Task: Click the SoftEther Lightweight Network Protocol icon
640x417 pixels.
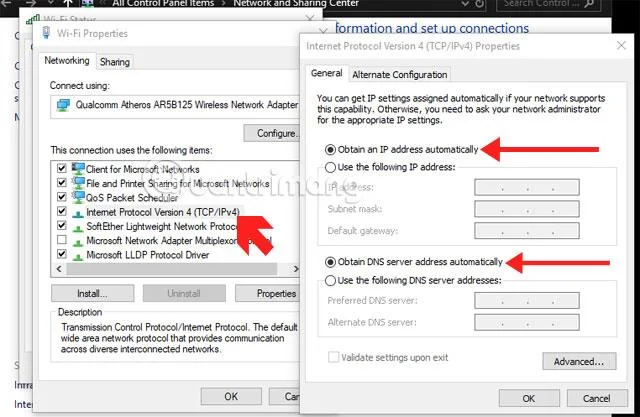Action: pos(78,227)
